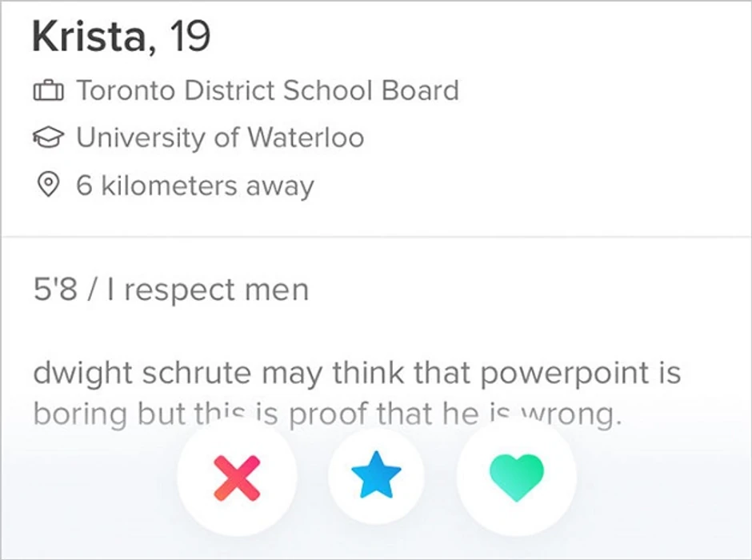
Task: Open Toronto District School Board workplace
Action: click(x=267, y=90)
